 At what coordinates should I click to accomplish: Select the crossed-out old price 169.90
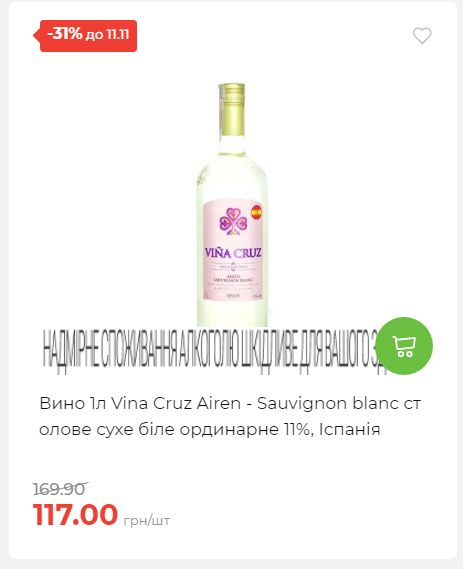(x=60, y=489)
